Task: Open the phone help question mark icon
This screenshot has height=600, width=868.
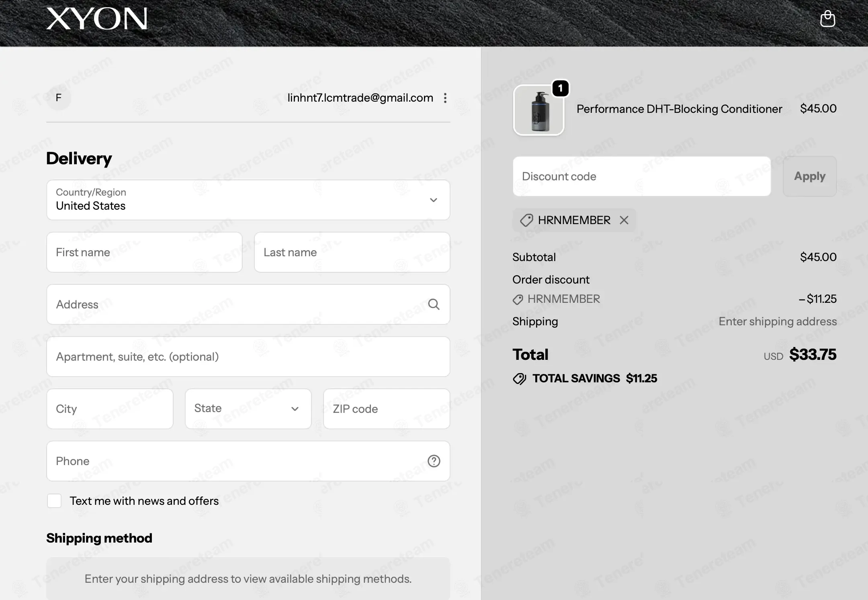Action: pyautogui.click(x=434, y=461)
